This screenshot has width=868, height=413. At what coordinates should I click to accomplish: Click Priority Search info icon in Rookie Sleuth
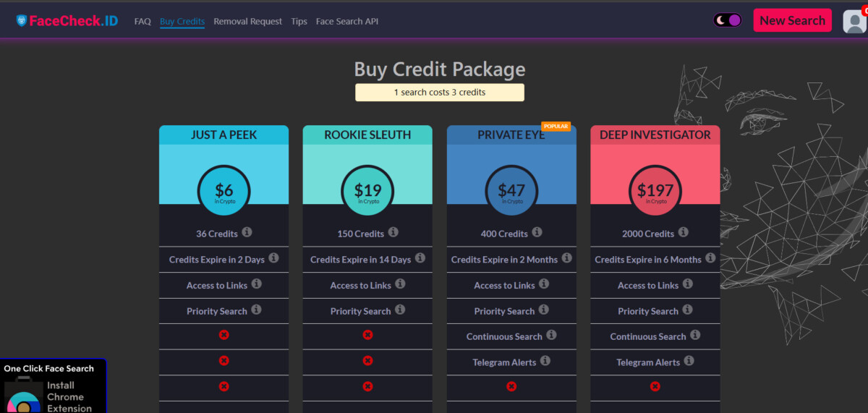point(399,310)
